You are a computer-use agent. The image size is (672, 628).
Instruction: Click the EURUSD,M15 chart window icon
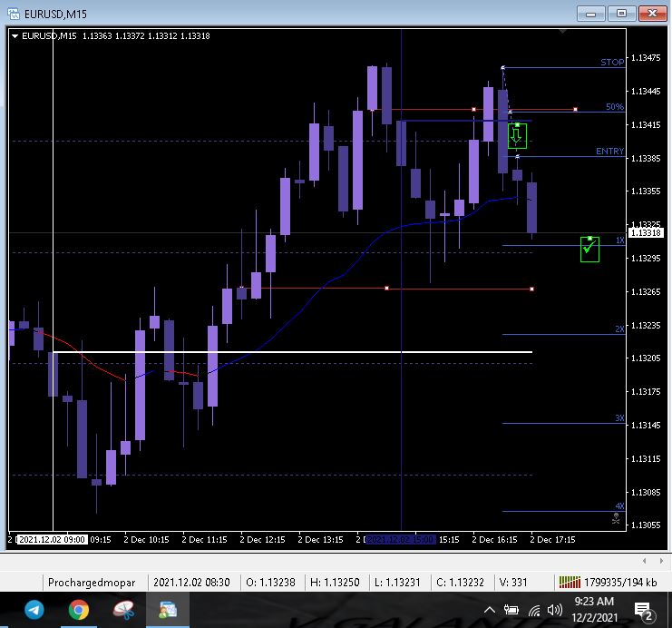[x=14, y=14]
